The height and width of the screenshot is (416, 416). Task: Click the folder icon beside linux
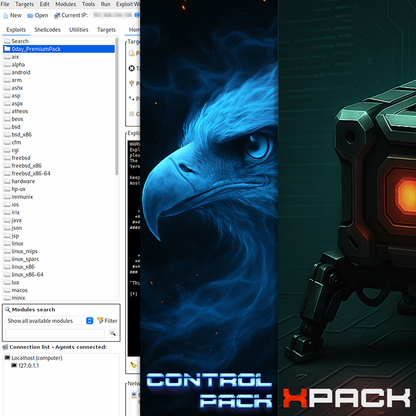point(7,243)
